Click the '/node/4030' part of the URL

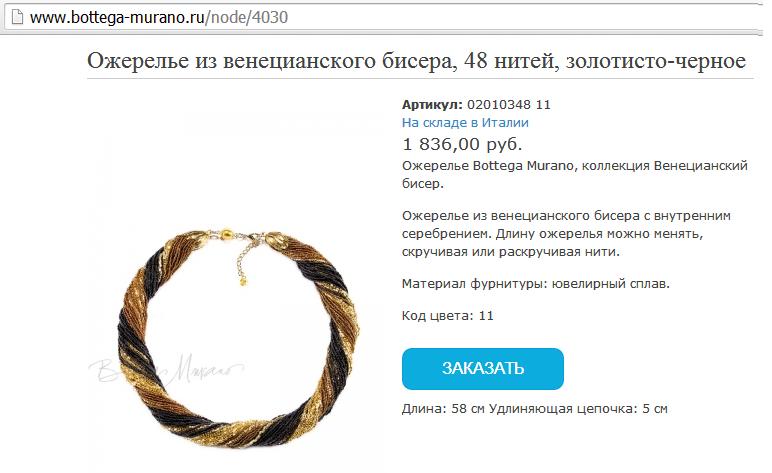[246, 17]
